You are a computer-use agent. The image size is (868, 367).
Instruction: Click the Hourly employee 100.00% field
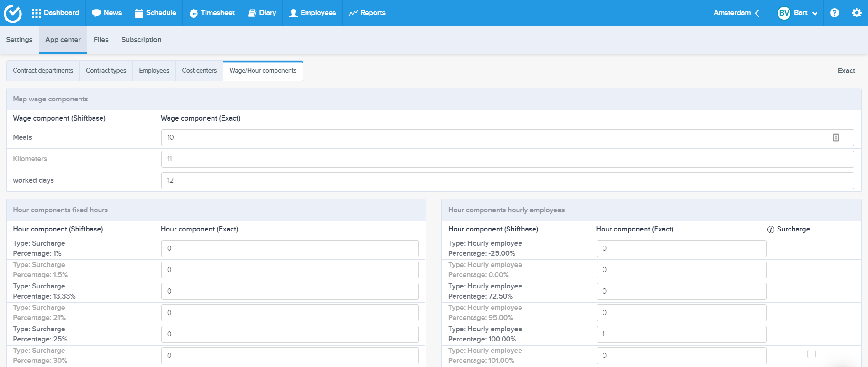[x=682, y=334]
